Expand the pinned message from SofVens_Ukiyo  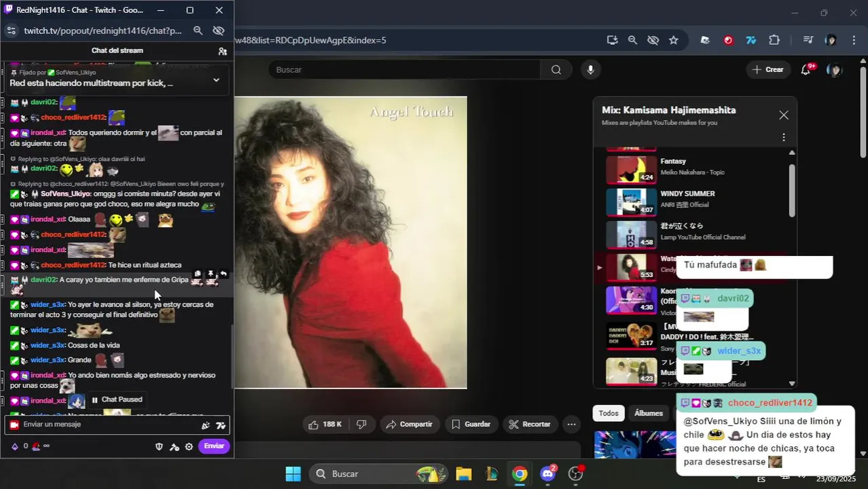[x=216, y=79]
